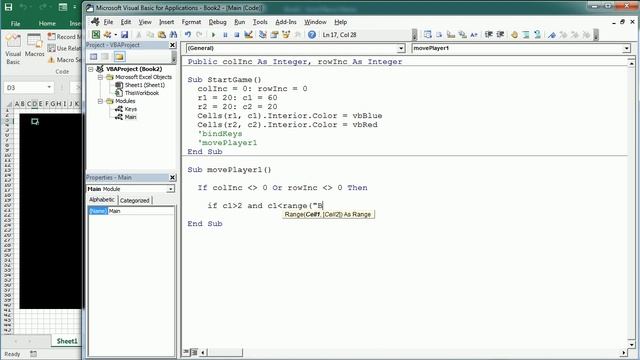Open the (General) object dropdown
Screen dimensions: 640x360
(401, 48)
